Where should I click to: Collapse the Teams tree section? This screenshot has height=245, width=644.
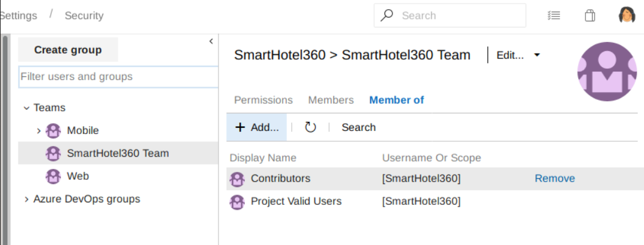tap(26, 108)
